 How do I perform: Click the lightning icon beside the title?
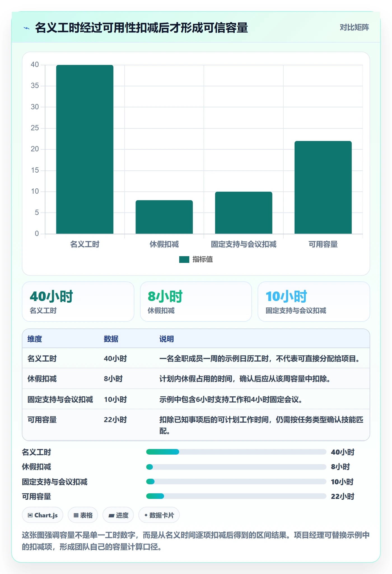tap(27, 28)
